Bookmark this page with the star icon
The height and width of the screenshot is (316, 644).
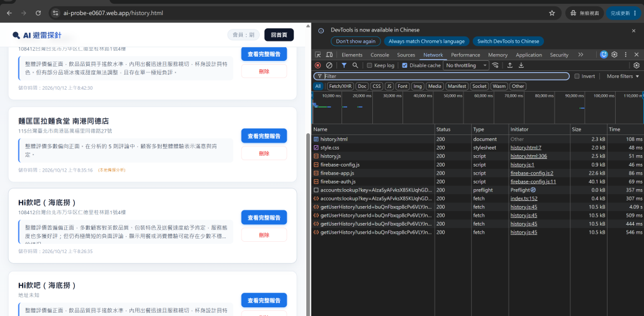click(x=552, y=13)
